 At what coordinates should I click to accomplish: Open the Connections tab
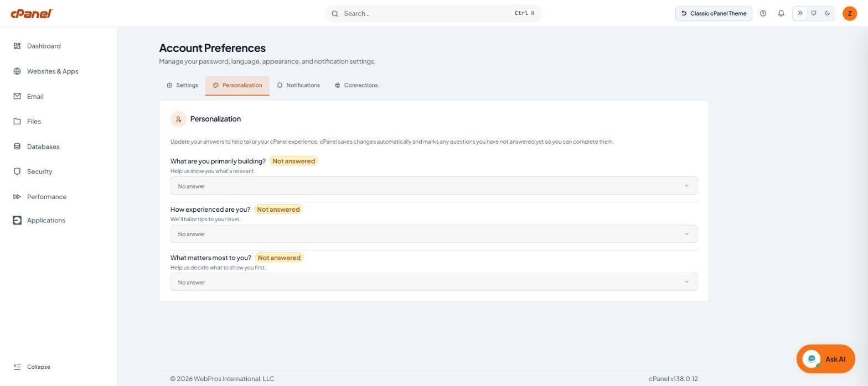[x=356, y=85]
